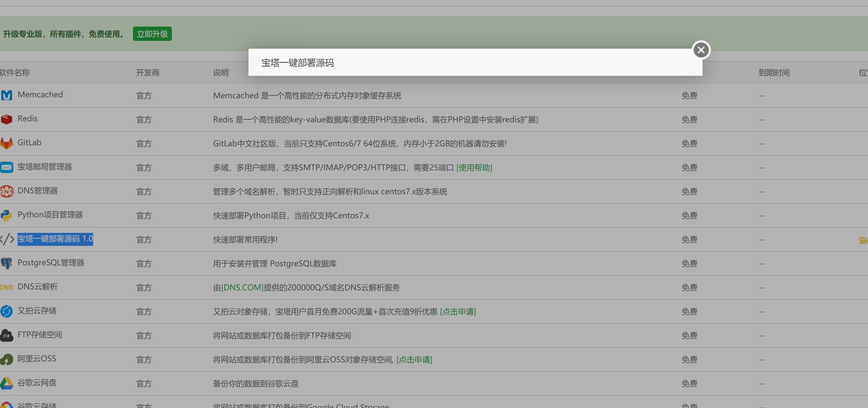Viewport: 868px width, 408px height.
Task: Click GitLab中文社区版 description text
Action: (x=360, y=144)
